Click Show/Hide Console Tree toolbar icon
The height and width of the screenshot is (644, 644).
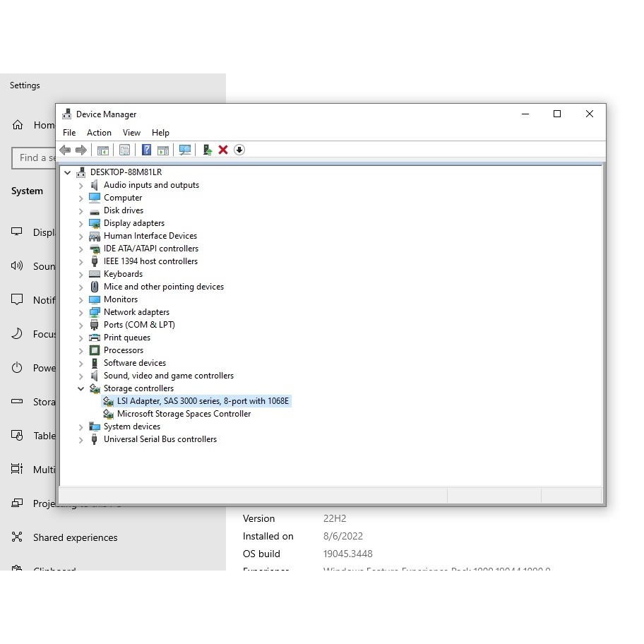[x=102, y=150]
